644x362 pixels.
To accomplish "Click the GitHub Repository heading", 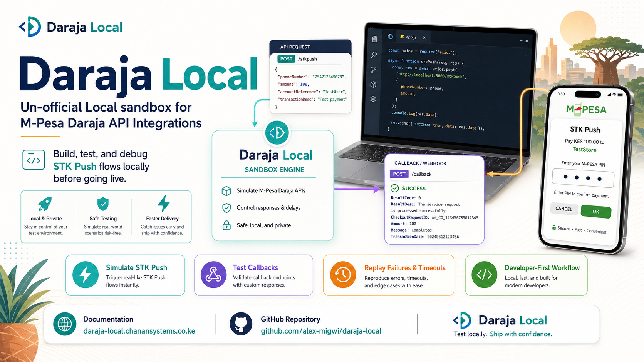I will 290,319.
